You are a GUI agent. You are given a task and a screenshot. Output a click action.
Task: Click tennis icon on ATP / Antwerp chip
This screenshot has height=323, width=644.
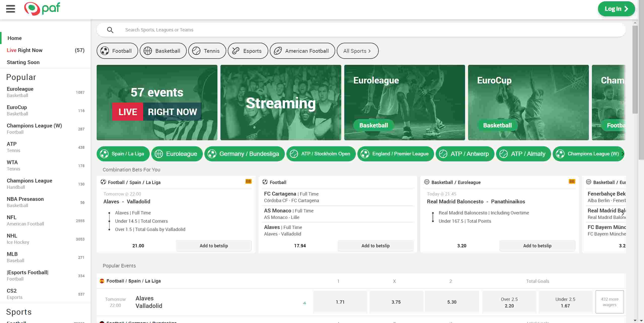point(443,154)
